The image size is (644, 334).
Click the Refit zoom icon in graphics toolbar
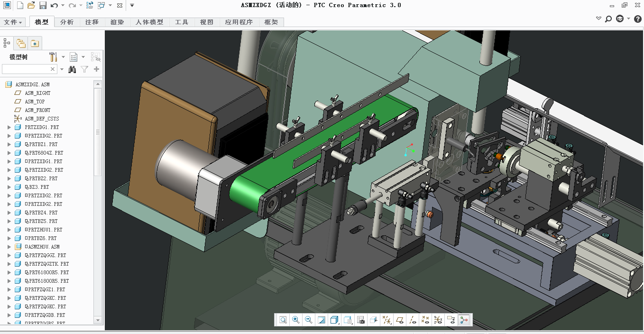pyautogui.click(x=283, y=320)
